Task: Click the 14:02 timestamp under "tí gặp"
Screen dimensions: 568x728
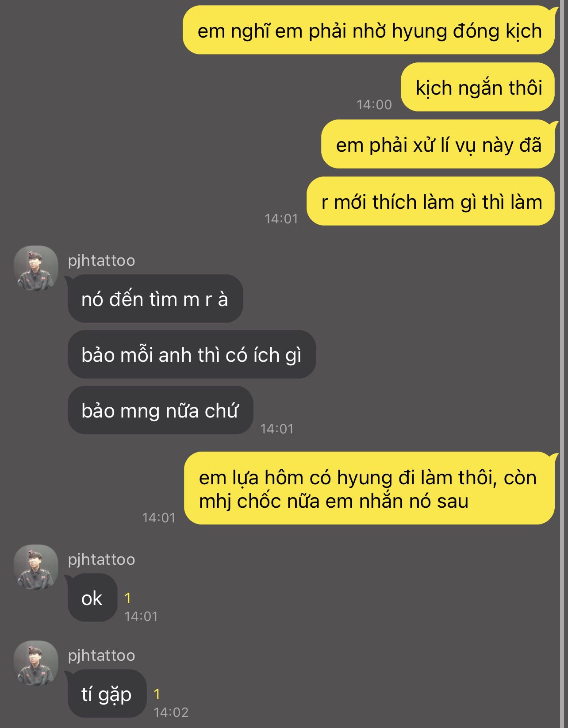Action: pyautogui.click(x=171, y=712)
